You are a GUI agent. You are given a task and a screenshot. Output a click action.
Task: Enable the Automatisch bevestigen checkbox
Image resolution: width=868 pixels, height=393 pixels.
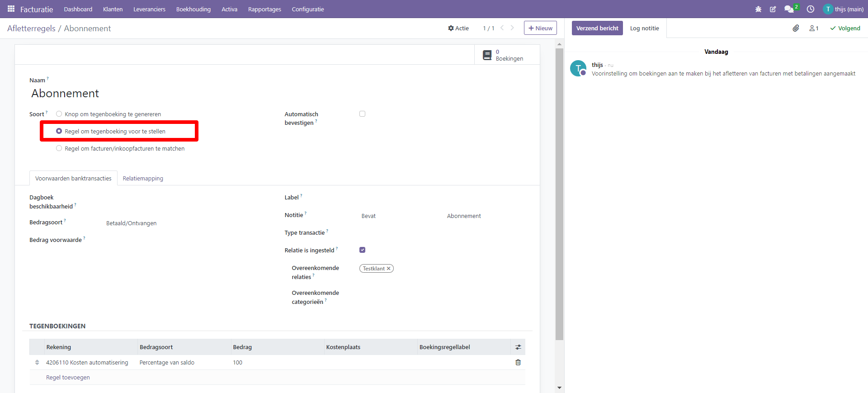tap(362, 114)
